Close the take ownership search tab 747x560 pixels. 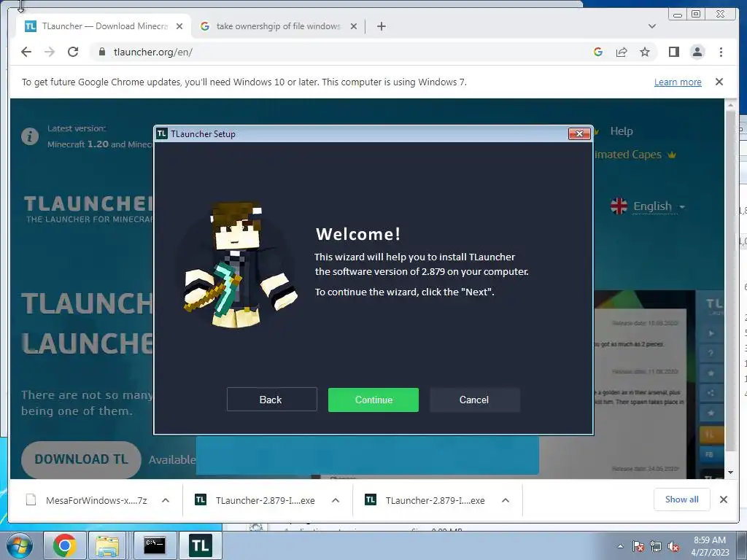pyautogui.click(x=354, y=26)
